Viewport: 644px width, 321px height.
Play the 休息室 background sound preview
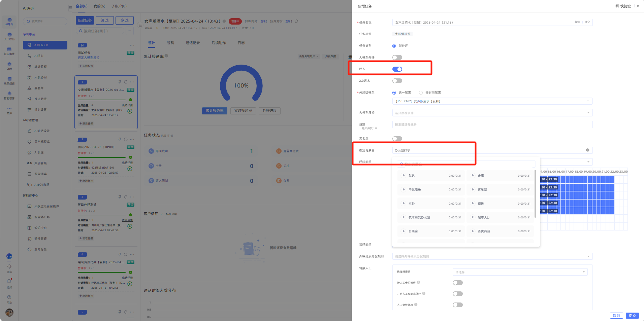point(473,189)
